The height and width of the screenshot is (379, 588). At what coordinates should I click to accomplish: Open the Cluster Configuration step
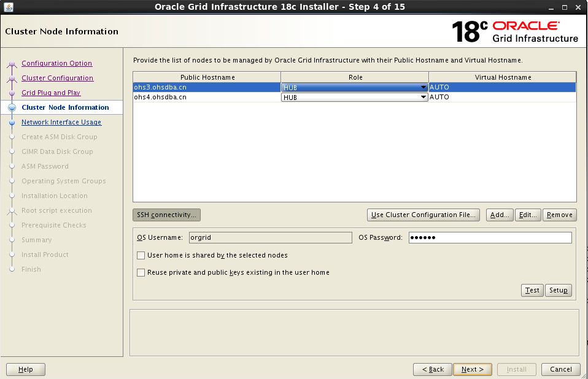click(57, 78)
